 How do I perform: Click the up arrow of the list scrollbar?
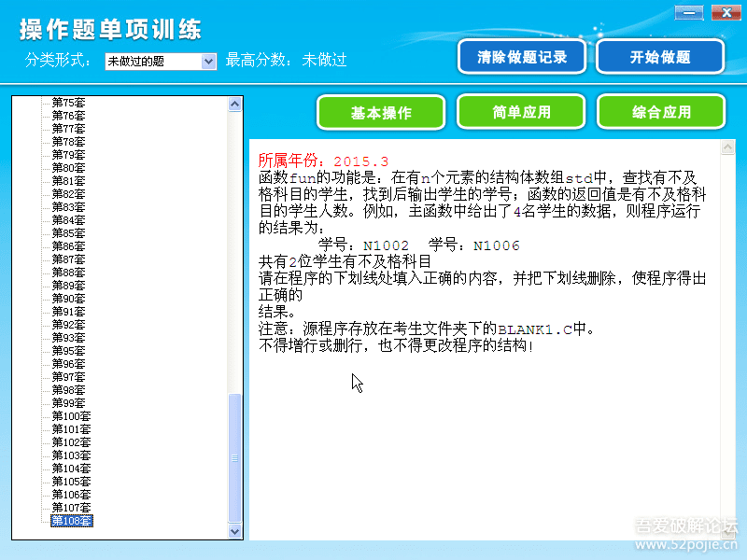click(x=234, y=103)
